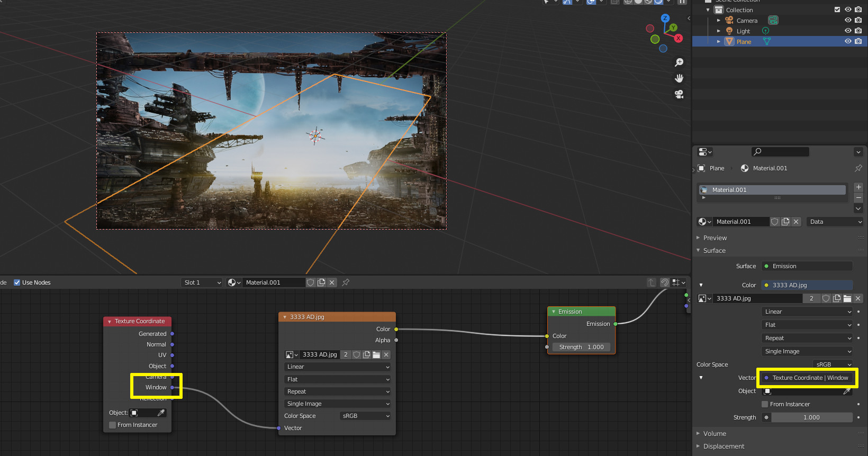
Task: Open Flat projection dropdown in image node
Action: point(338,379)
